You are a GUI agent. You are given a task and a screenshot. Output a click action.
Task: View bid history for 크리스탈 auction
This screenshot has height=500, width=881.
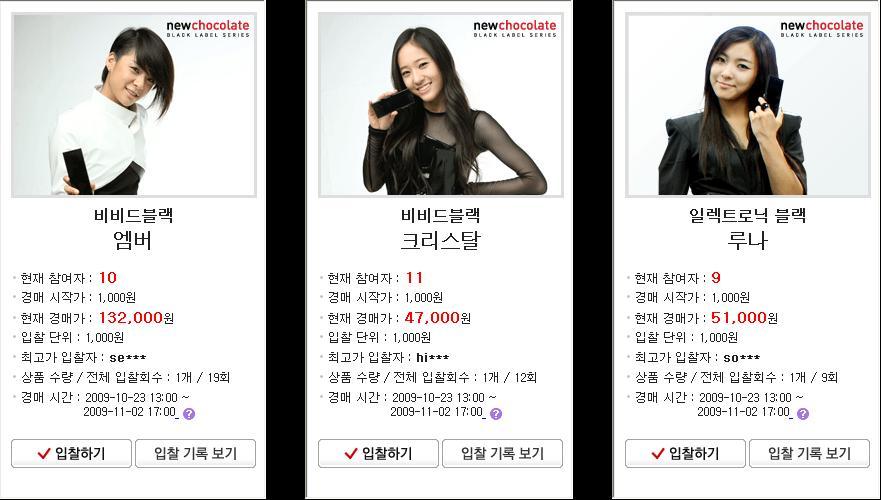click(x=502, y=453)
